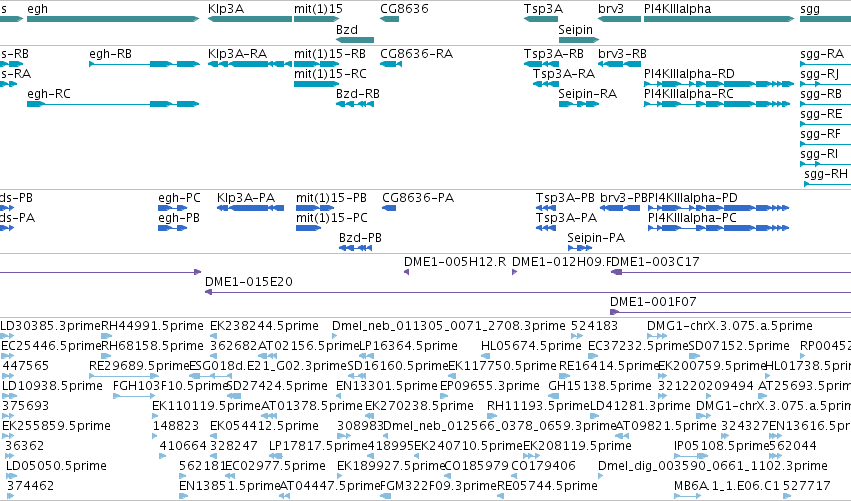The height and width of the screenshot is (501, 851).
Task: Click the RH11193.5prime EST label
Action: click(x=538, y=406)
